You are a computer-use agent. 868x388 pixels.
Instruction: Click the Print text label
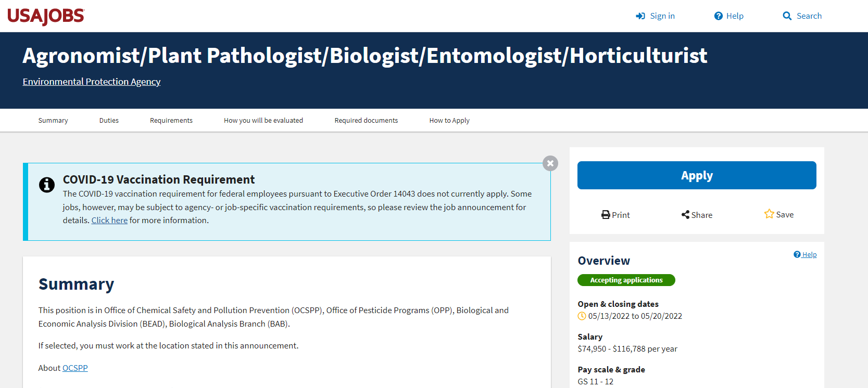click(x=621, y=215)
